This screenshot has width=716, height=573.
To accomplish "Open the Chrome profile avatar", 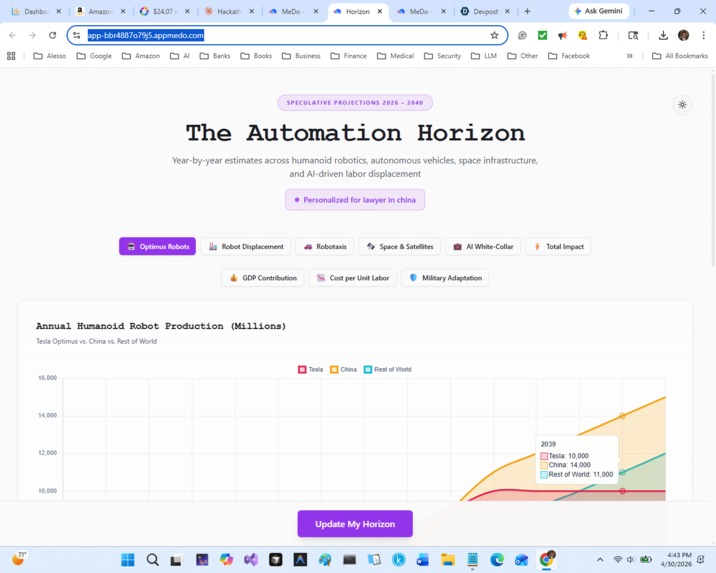I will [683, 35].
